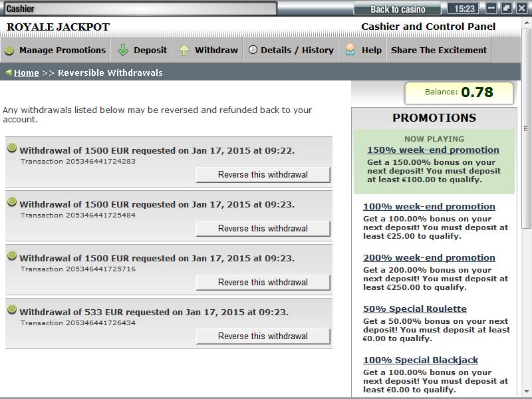This screenshot has height=399, width=532.
Task: Reverse the withdrawal requested at 09:22
Action: [x=263, y=174]
